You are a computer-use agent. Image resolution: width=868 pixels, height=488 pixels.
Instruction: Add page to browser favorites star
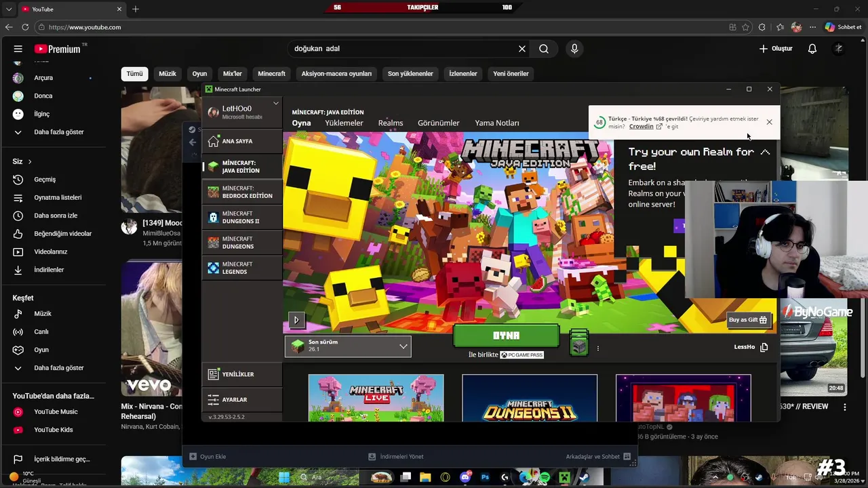point(746,27)
